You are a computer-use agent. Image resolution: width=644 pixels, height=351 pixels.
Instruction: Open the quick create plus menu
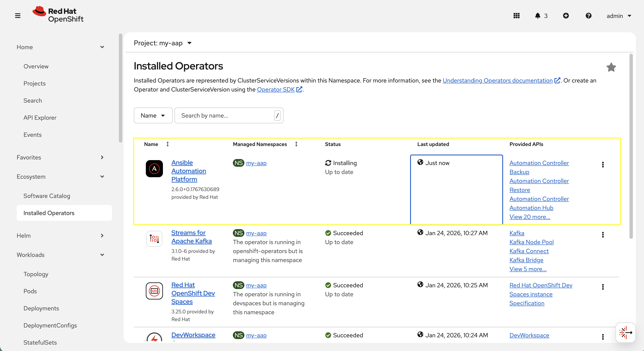click(x=566, y=16)
